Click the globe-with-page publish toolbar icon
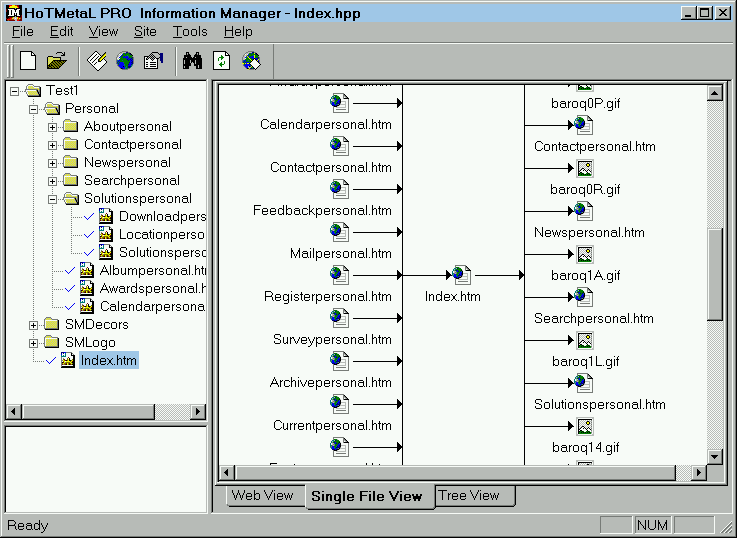 (251, 61)
